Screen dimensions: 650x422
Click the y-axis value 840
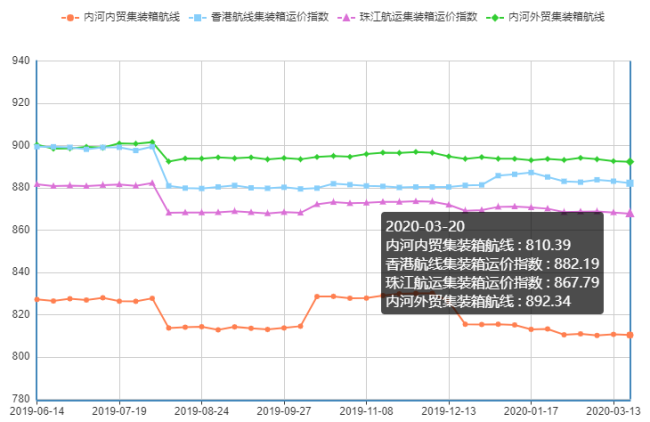21,272
